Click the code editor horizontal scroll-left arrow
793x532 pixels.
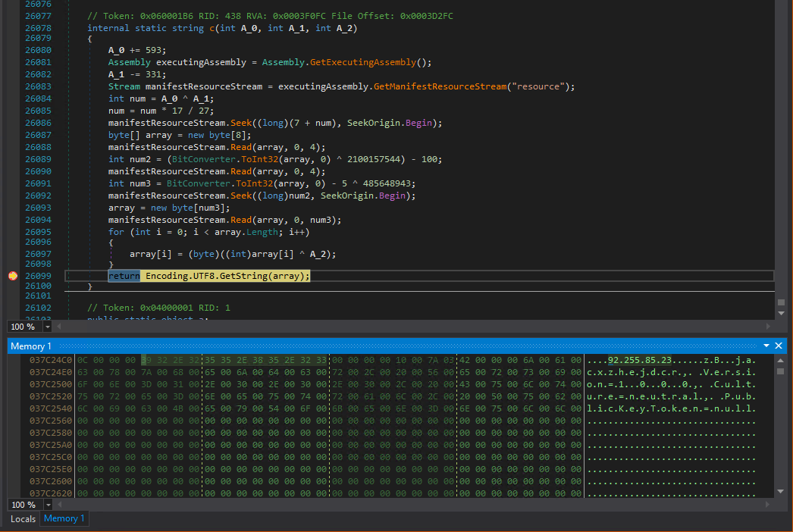pyautogui.click(x=59, y=327)
